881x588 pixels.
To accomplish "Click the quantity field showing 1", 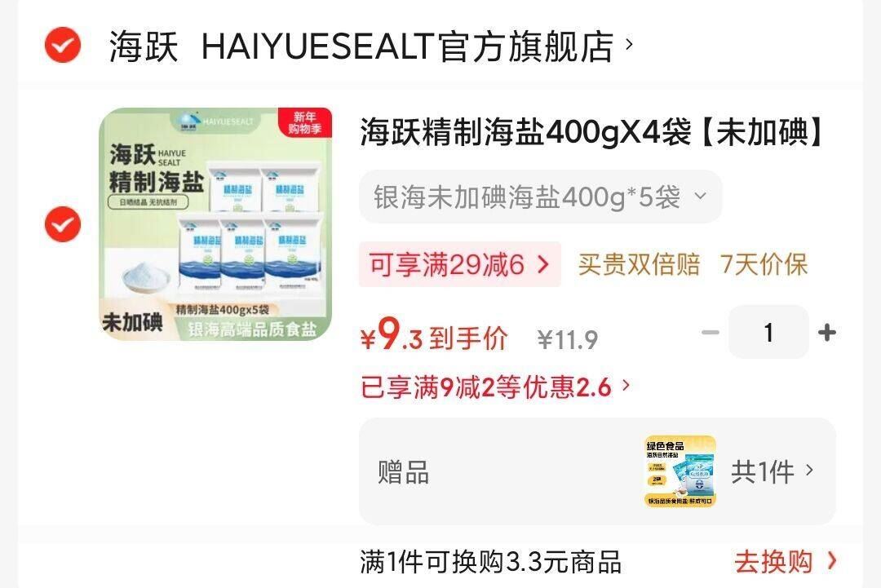I will [768, 332].
